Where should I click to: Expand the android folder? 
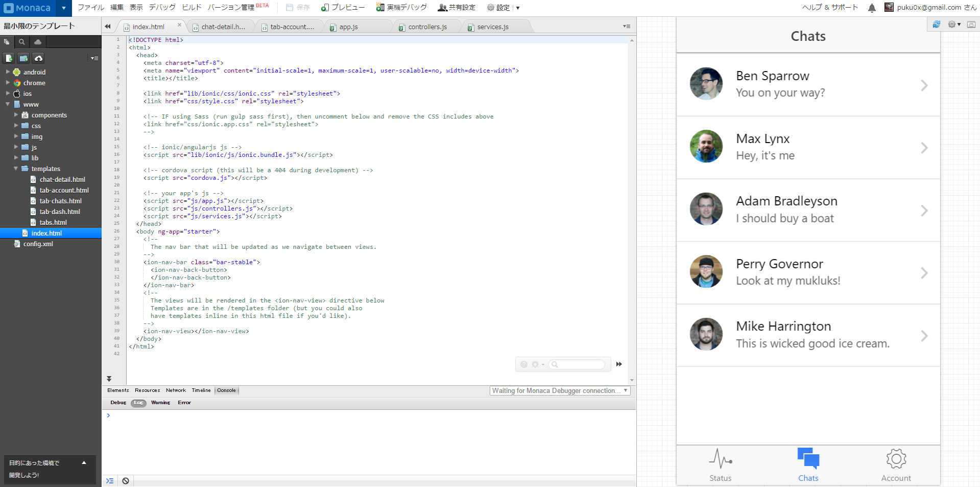coord(8,72)
